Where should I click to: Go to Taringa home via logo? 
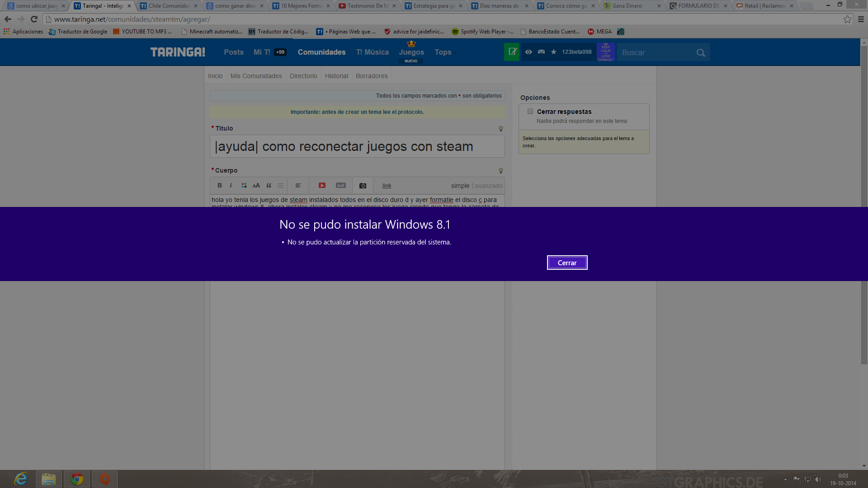click(178, 52)
